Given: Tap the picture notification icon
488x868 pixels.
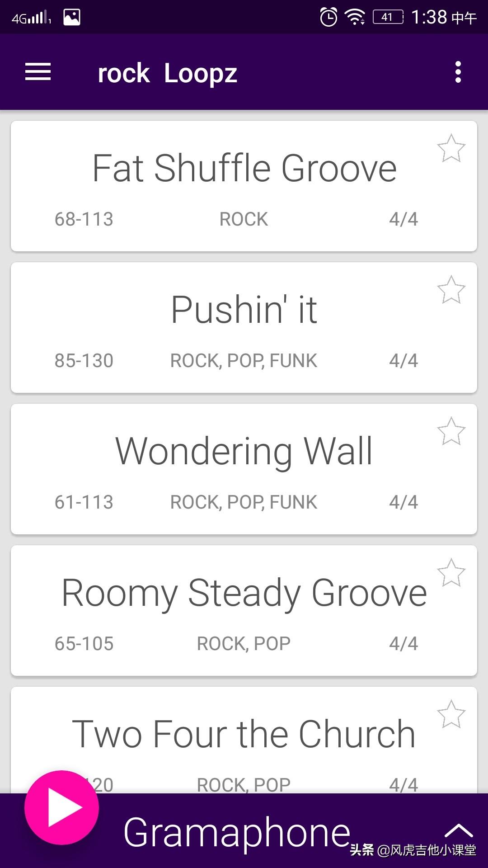Looking at the screenshot, I should pyautogui.click(x=72, y=17).
